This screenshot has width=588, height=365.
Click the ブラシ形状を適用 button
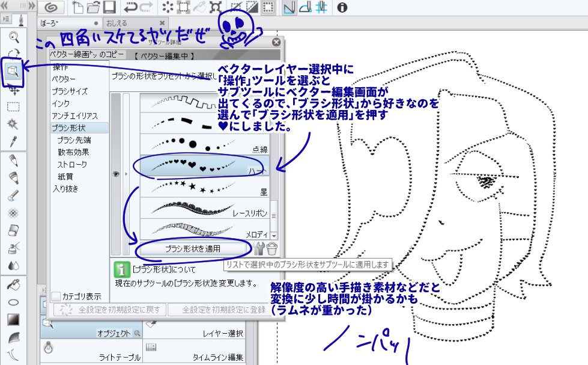[x=193, y=248]
